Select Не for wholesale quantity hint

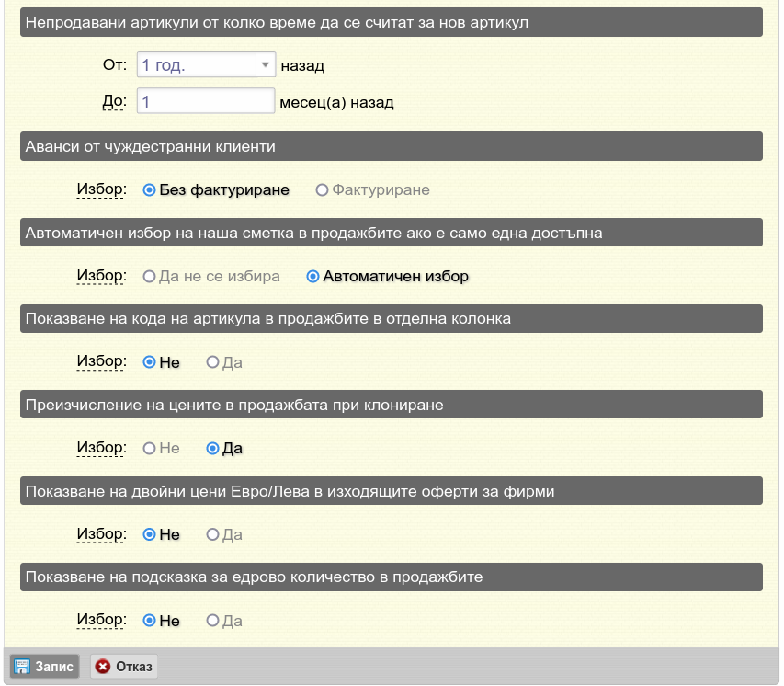click(x=149, y=621)
